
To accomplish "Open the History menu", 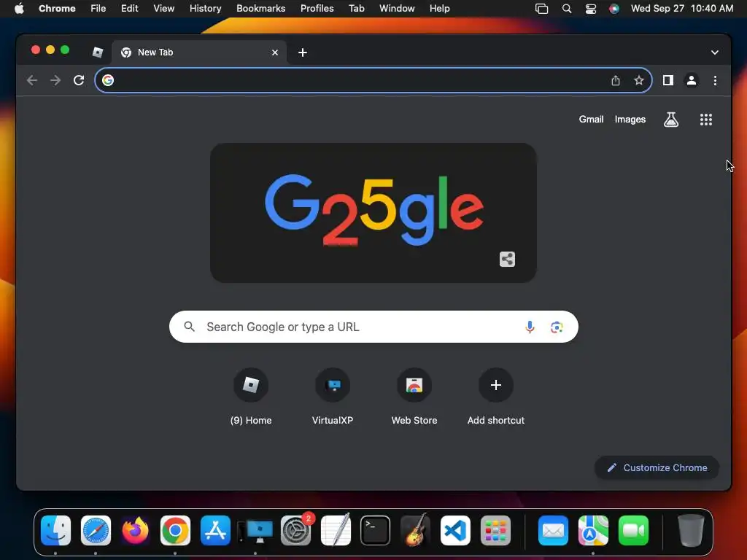I will coord(205,9).
